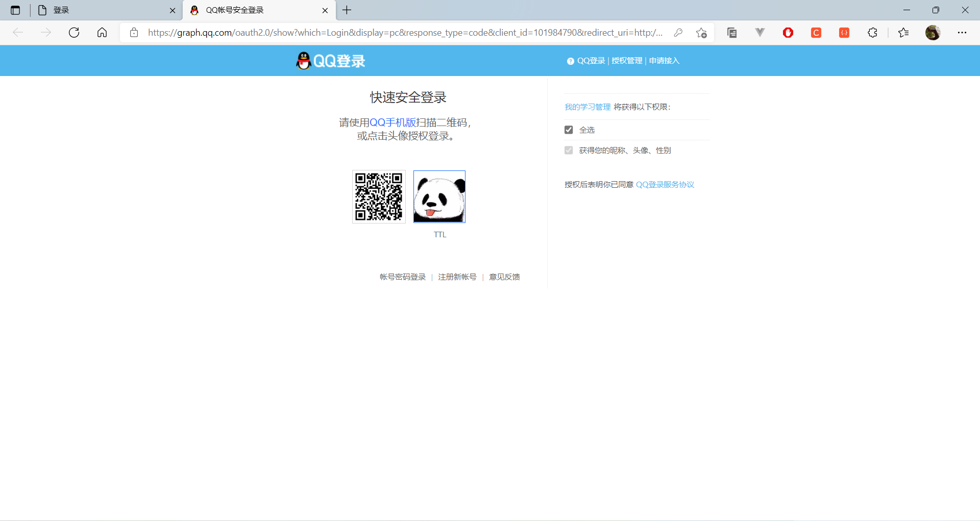The width and height of the screenshot is (980, 521).
Task: Click the login QR code
Action: click(379, 196)
